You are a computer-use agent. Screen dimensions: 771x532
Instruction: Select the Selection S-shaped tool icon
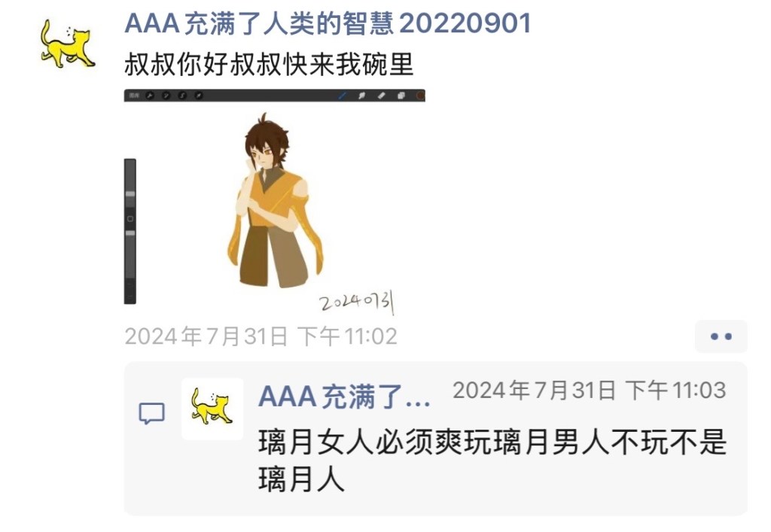(x=182, y=96)
